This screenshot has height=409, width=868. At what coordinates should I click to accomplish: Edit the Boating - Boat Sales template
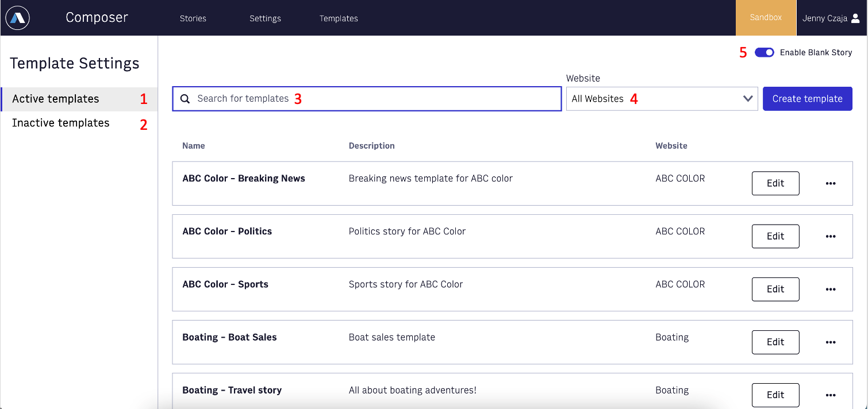coord(775,342)
